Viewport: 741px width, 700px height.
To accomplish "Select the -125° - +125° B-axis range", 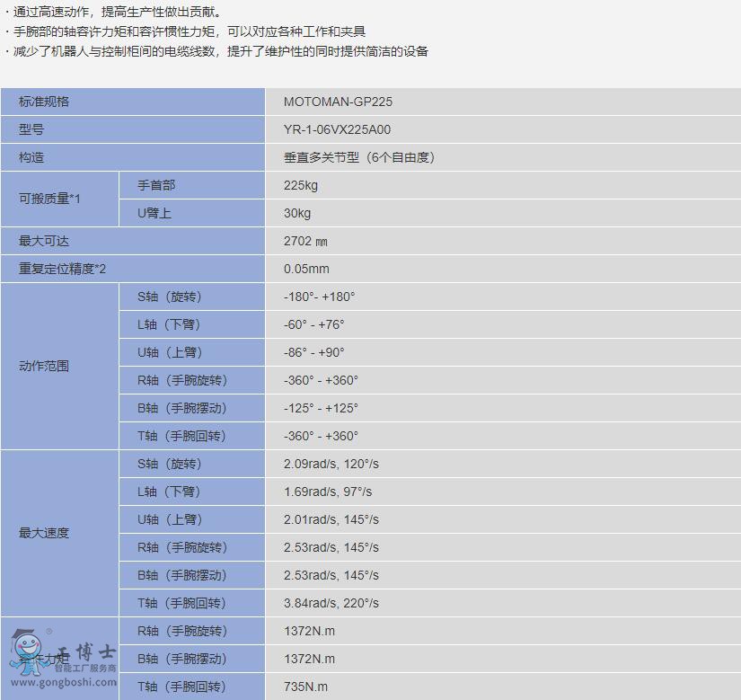I will click(321, 408).
